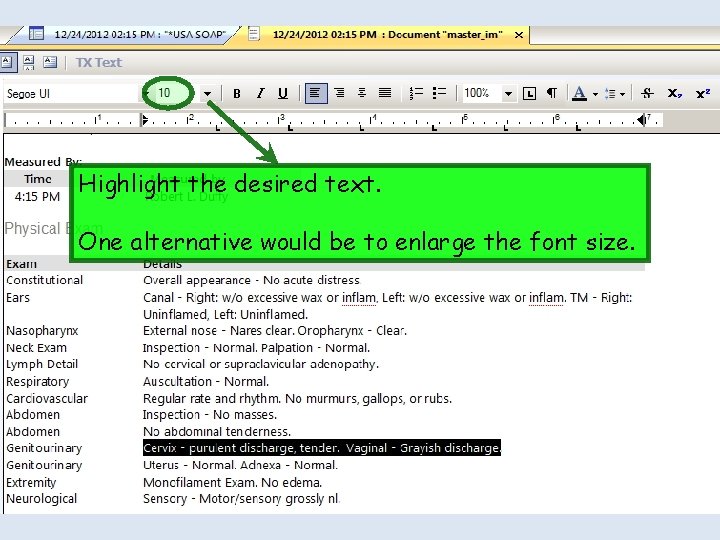The image size is (720, 540).
Task: Click the Neurological exam label
Action: point(42,499)
